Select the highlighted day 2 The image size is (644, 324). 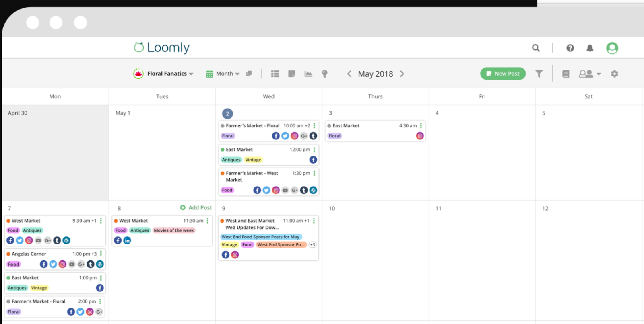click(x=227, y=114)
